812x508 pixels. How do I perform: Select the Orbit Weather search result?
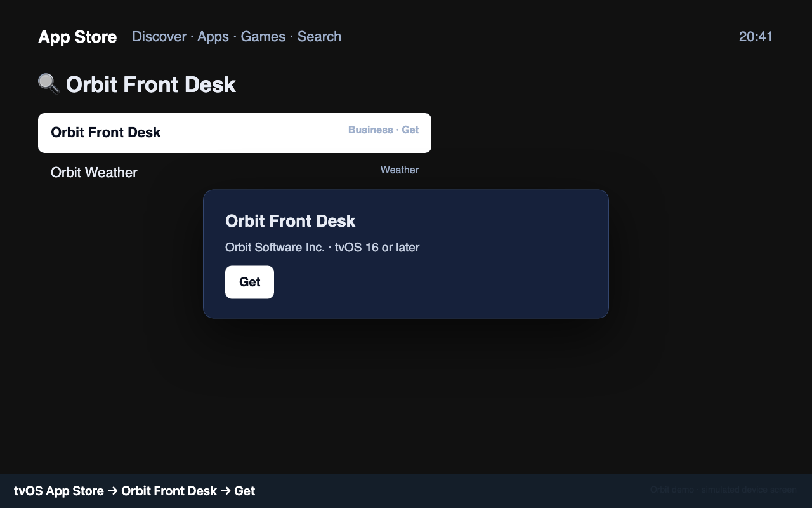[x=235, y=172]
